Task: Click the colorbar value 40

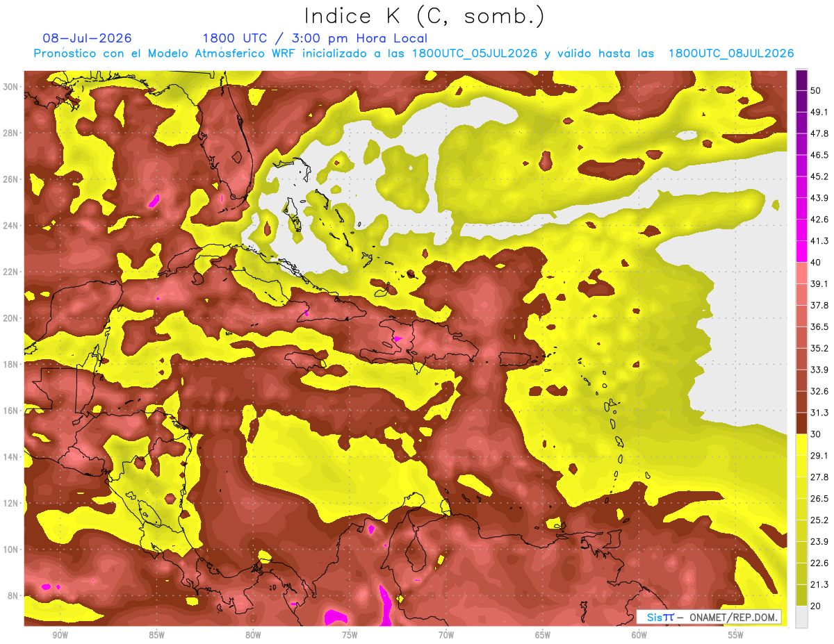Action: [817, 263]
